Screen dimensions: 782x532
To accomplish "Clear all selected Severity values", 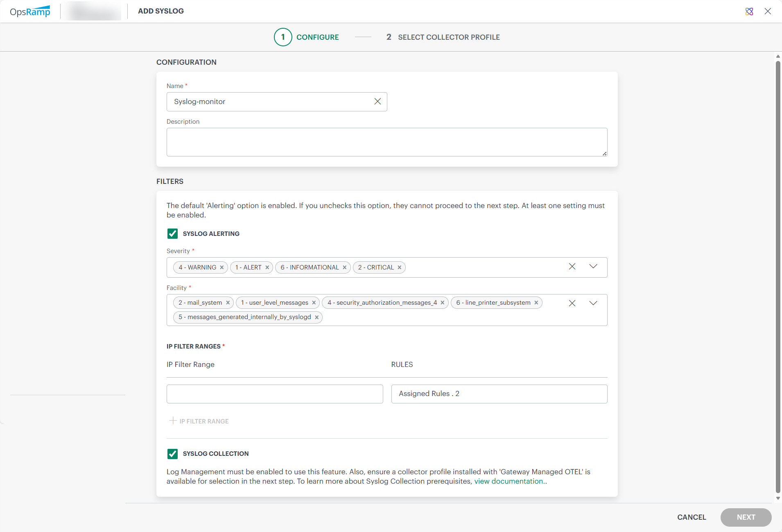I will click(572, 267).
